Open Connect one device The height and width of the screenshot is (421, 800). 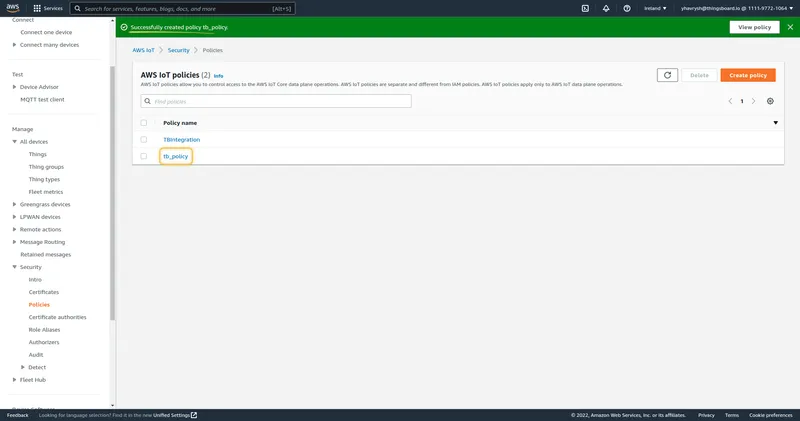point(46,32)
